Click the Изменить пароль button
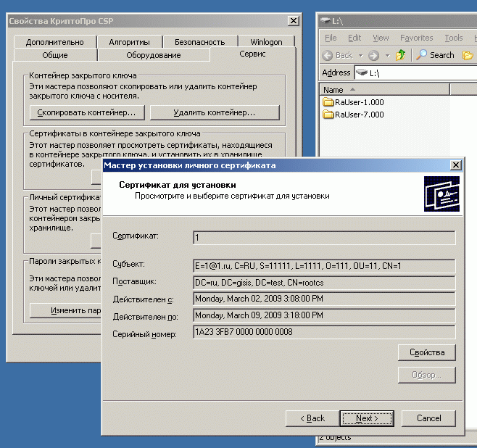 (x=66, y=310)
